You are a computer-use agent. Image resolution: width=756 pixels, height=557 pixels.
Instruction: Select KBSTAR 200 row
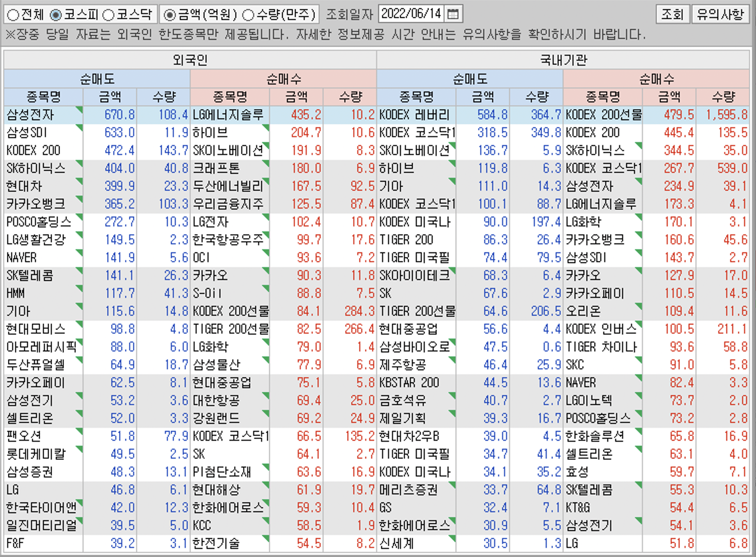tap(416, 383)
